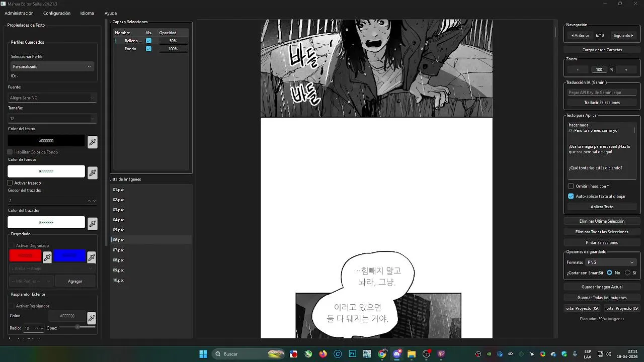The image size is (644, 362).
Task: Open the Mis Perfiles dropdown
Action: (31, 281)
